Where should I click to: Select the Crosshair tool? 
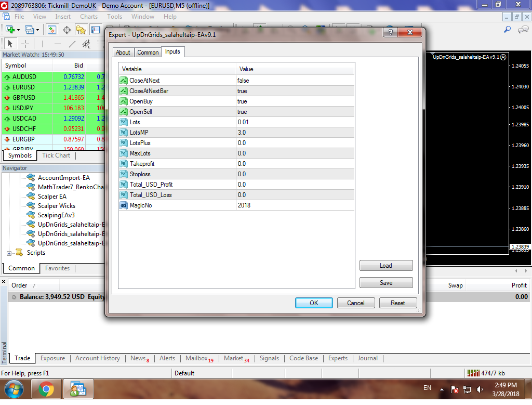(x=25, y=44)
